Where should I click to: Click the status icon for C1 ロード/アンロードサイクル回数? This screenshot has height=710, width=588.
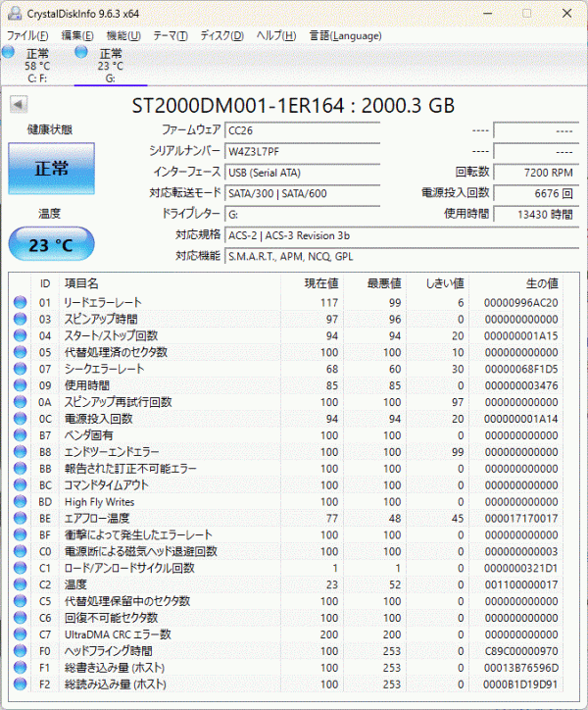(20, 568)
